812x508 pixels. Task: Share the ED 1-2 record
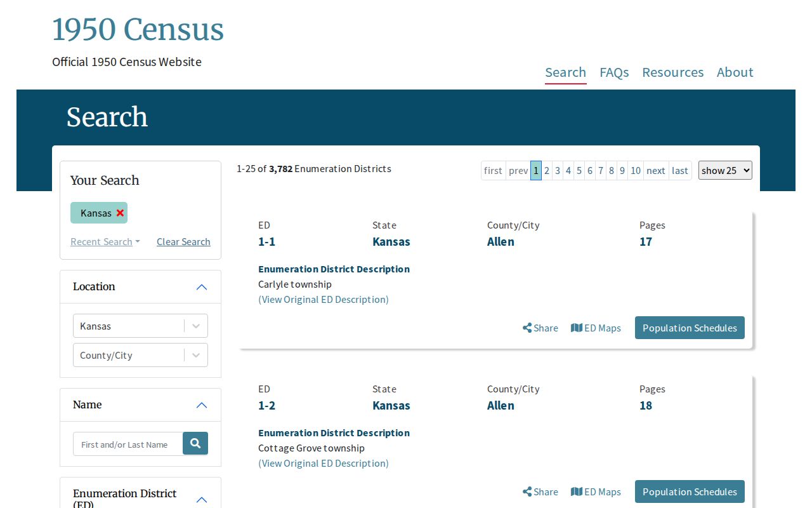tap(540, 491)
